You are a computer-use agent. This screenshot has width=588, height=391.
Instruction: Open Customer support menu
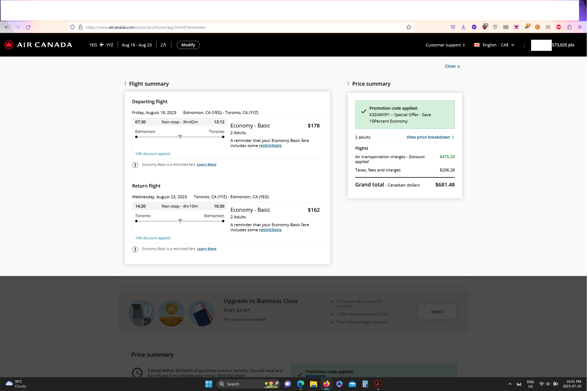coord(445,45)
